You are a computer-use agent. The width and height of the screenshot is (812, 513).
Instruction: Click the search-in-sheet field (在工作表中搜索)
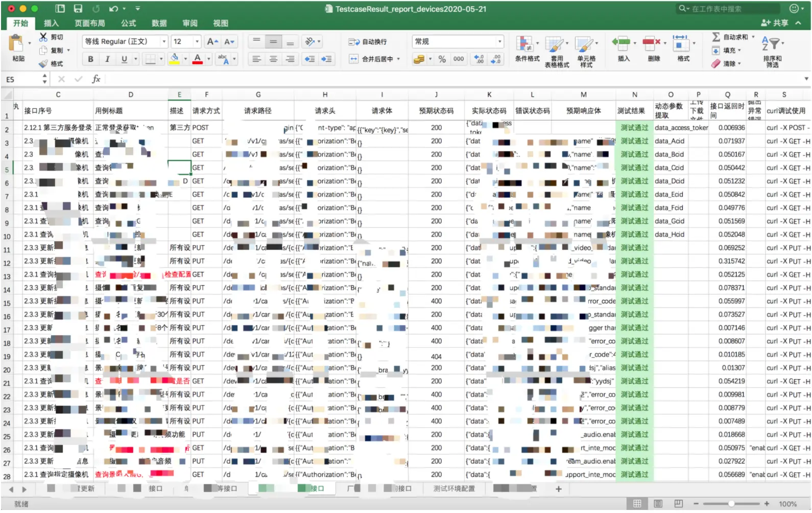click(x=728, y=9)
